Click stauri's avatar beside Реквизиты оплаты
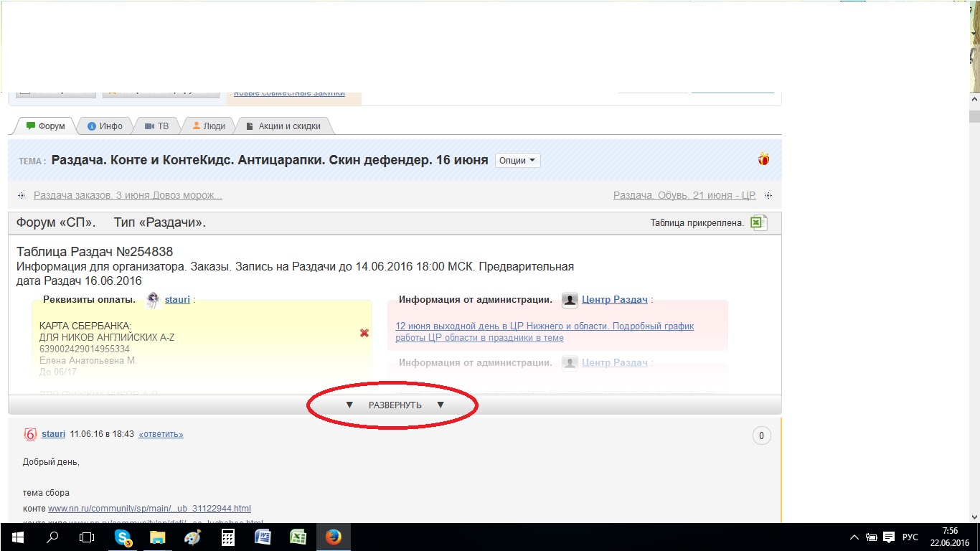Image resolution: width=980 pixels, height=551 pixels. click(153, 300)
